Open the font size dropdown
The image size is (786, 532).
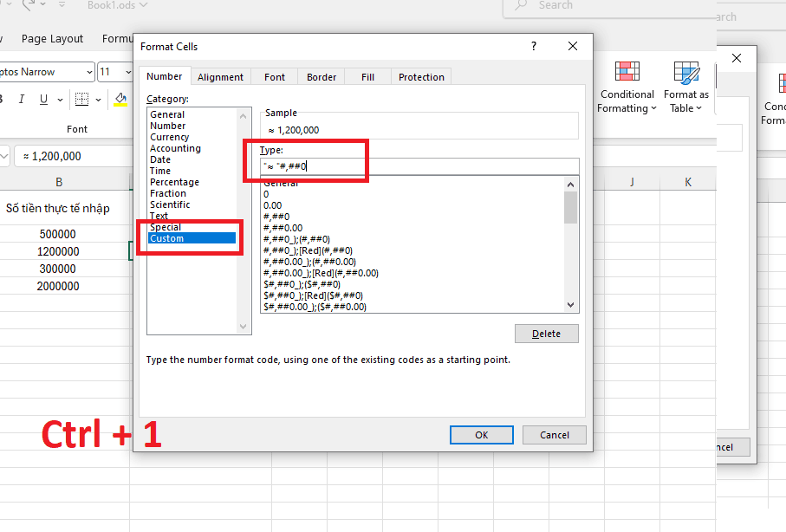coord(128,72)
